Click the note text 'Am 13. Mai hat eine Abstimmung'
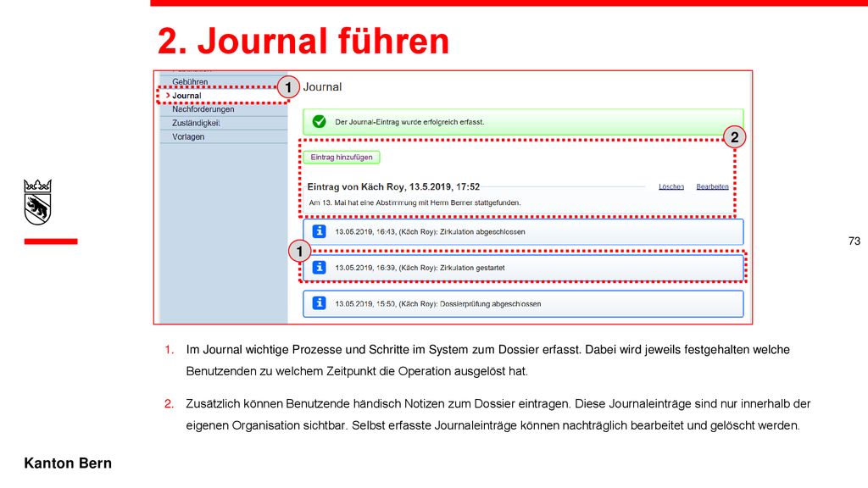Image resolution: width=868 pixels, height=488 pixels. (x=415, y=203)
